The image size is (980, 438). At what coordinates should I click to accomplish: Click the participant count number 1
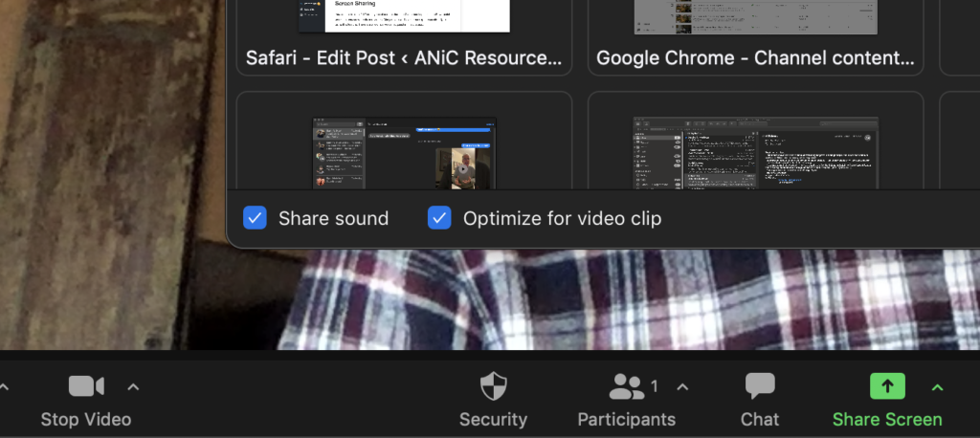coord(655,386)
